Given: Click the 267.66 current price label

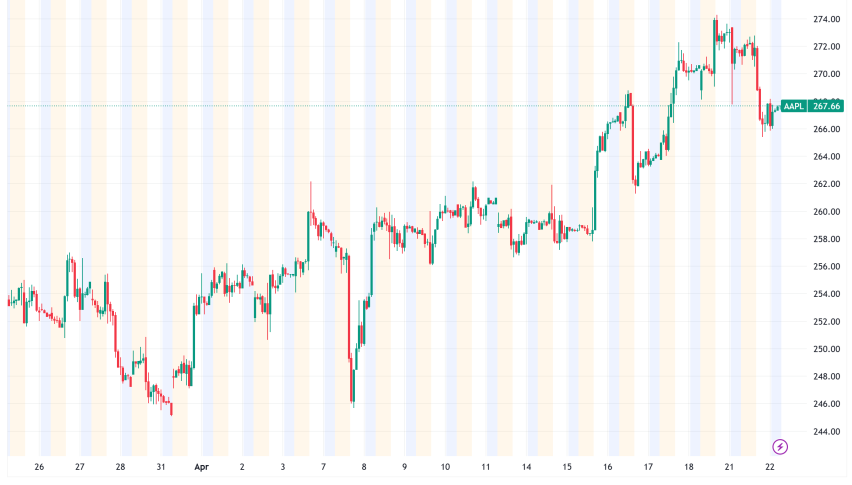Looking at the screenshot, I should [825, 106].
